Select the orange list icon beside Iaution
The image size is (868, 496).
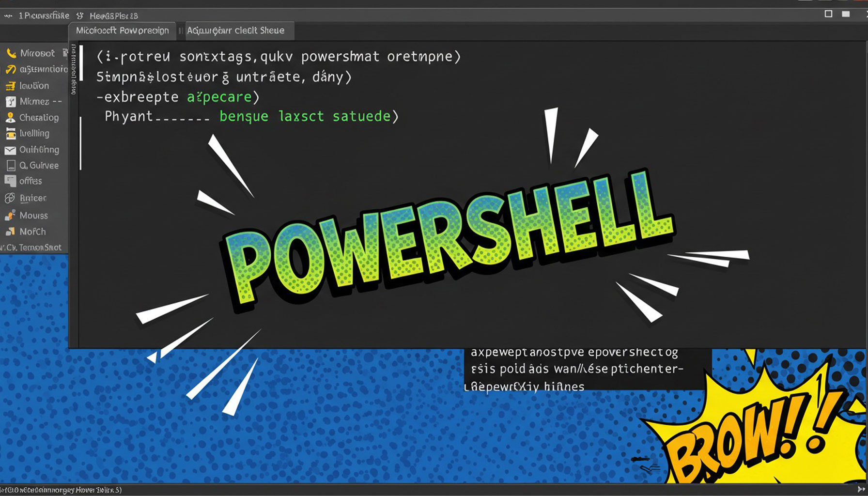pyautogui.click(x=10, y=86)
